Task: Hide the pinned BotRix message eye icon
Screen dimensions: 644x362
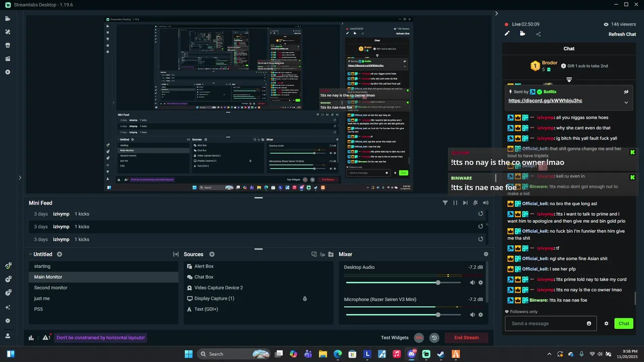Action: pyautogui.click(x=626, y=92)
